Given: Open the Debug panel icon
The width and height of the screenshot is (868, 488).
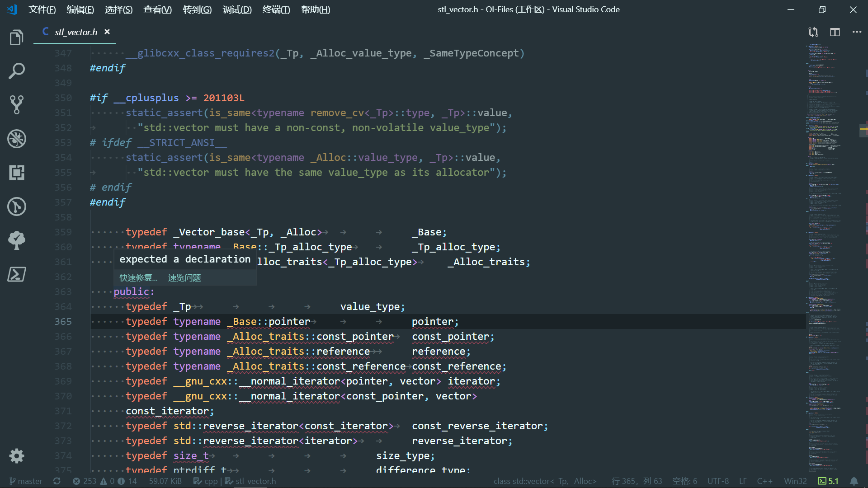Looking at the screenshot, I should pos(16,139).
